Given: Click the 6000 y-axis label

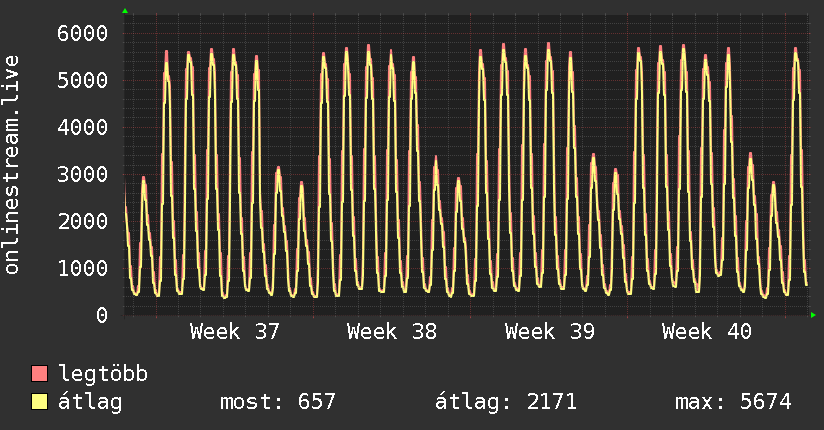Looking at the screenshot, I should coord(83,34).
